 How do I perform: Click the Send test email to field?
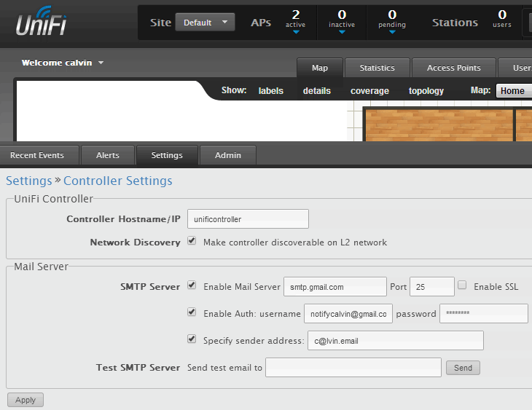click(x=353, y=367)
